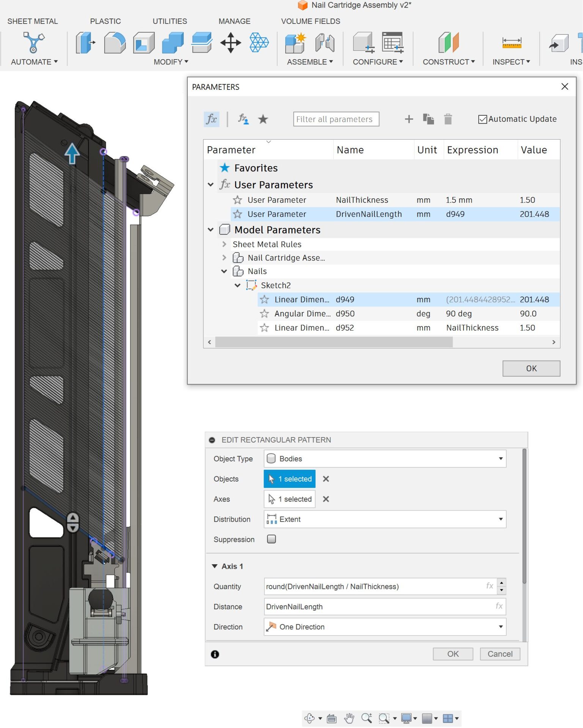Click the Insert Derive icon
Image resolution: width=583 pixels, height=728 pixels.
tap(558, 42)
